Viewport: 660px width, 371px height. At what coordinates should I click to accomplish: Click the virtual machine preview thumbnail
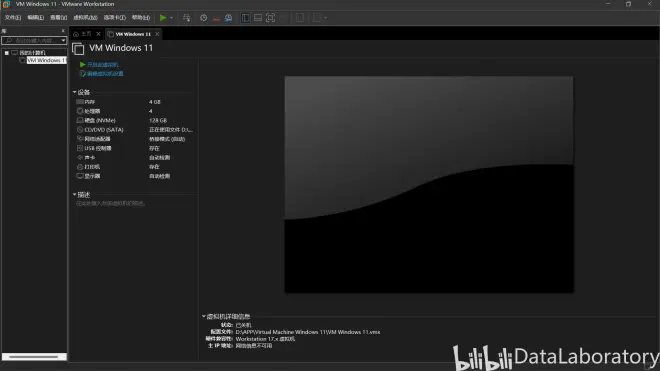(429, 184)
